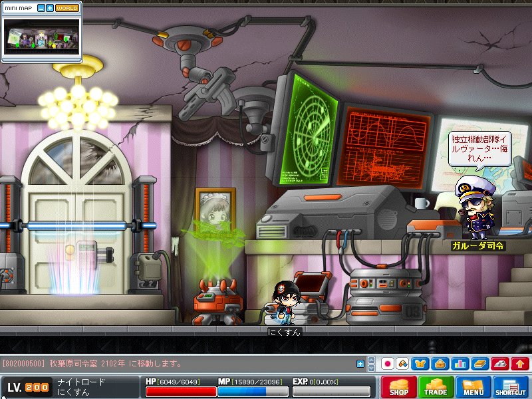Expand the mini map with the plus button

[x=50, y=8]
